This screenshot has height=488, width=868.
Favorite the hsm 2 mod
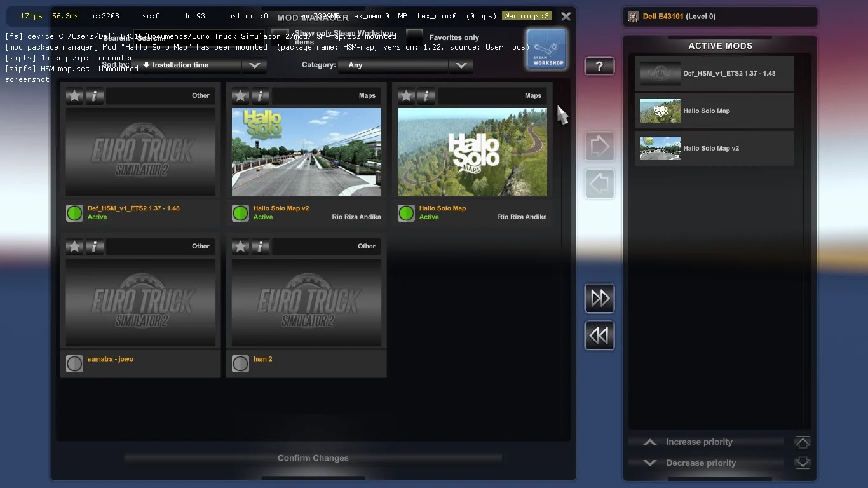click(241, 247)
